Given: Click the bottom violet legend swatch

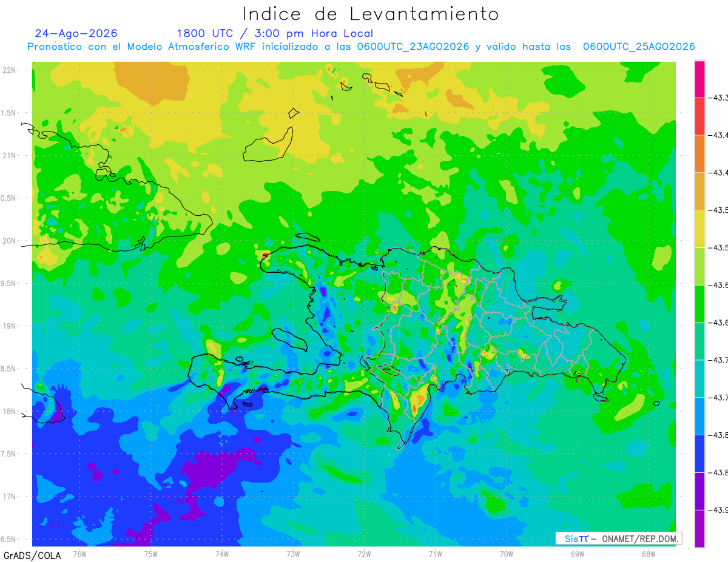Looking at the screenshot, I should tap(699, 529).
